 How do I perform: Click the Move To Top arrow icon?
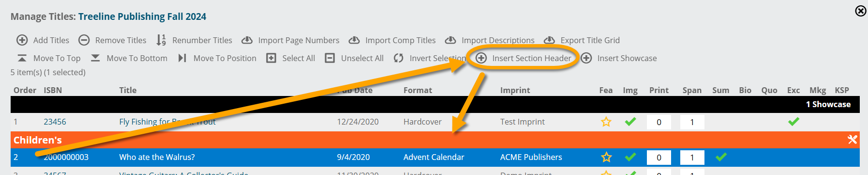point(22,58)
